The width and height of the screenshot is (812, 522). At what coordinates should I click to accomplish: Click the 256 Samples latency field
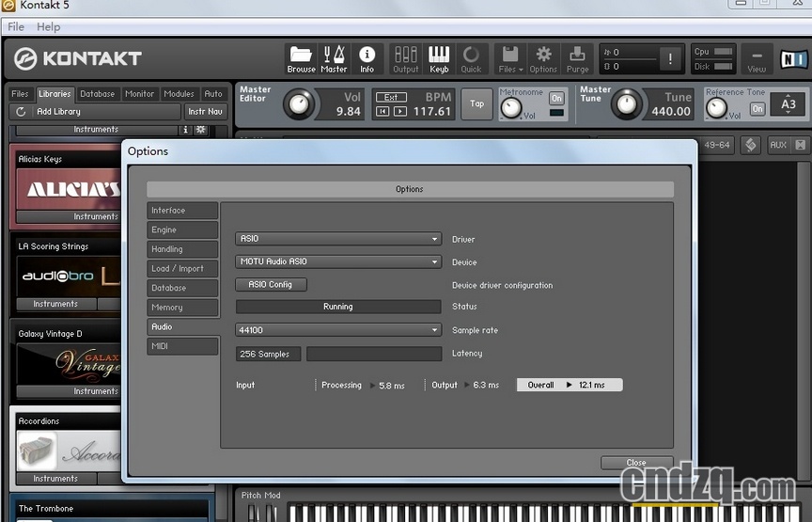(x=268, y=354)
